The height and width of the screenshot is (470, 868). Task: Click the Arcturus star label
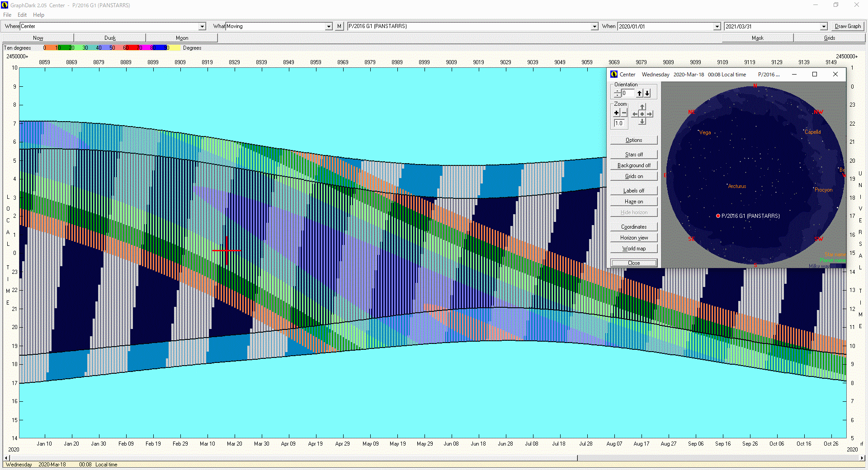[737, 186]
